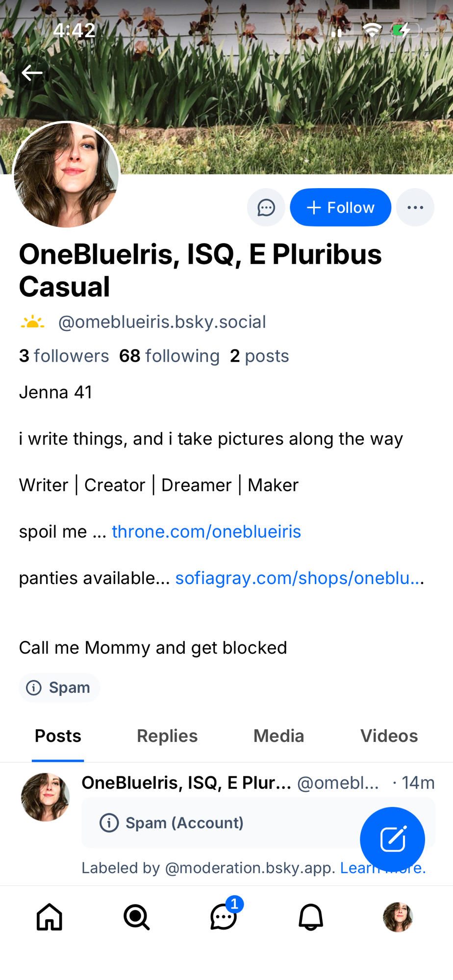The width and height of the screenshot is (453, 980).
Task: Open the throne.com/oneblueiris link
Action: (x=206, y=532)
